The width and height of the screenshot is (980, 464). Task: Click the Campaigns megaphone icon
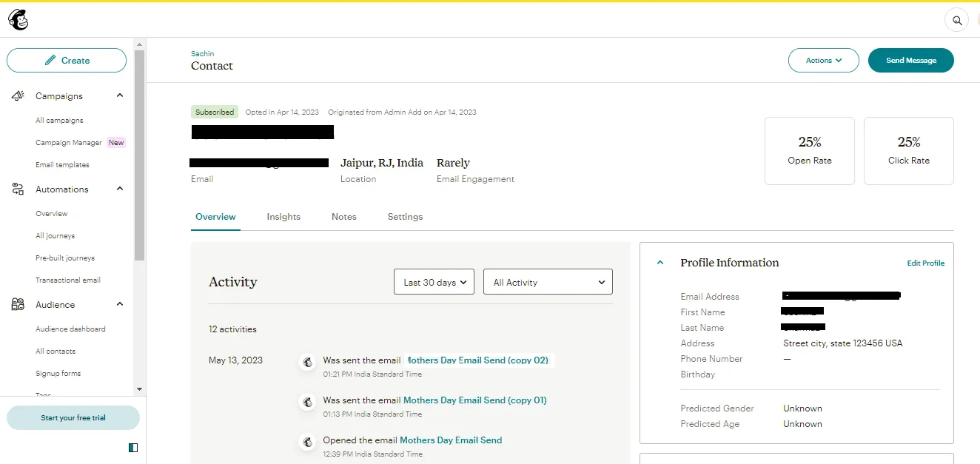coord(19,96)
